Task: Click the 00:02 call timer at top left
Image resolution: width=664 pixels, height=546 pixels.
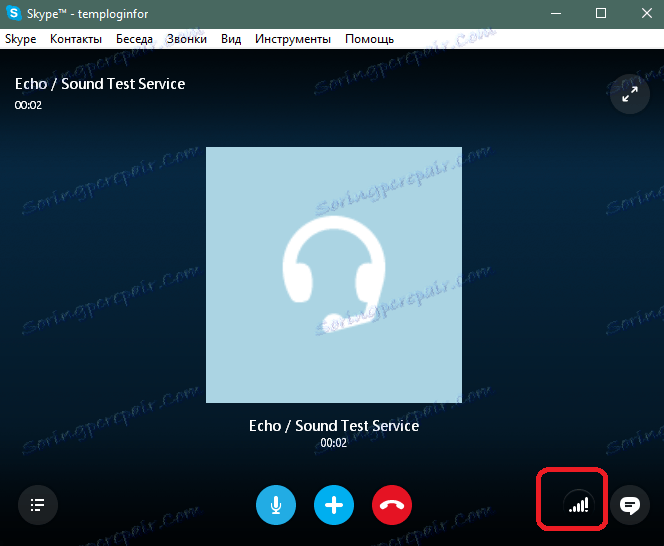Action: 28,105
